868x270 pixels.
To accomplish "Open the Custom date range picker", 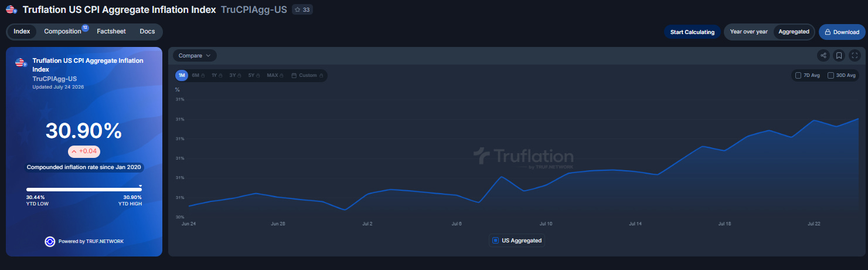I will [x=308, y=75].
